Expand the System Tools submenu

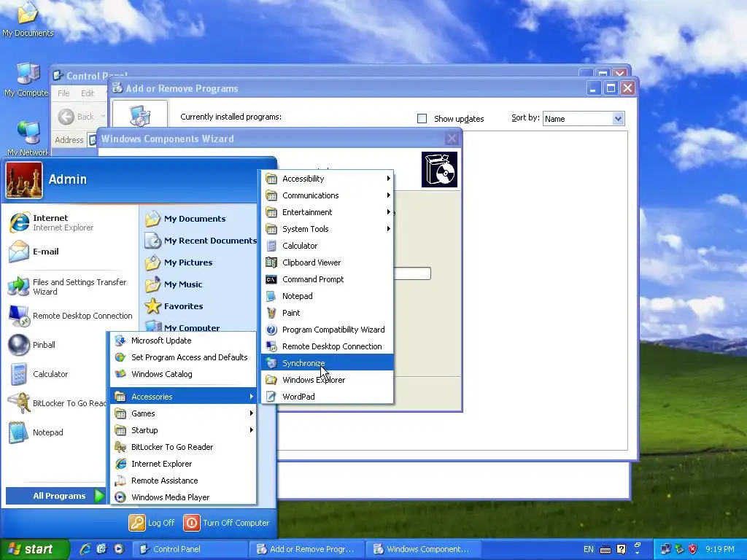[328, 229]
